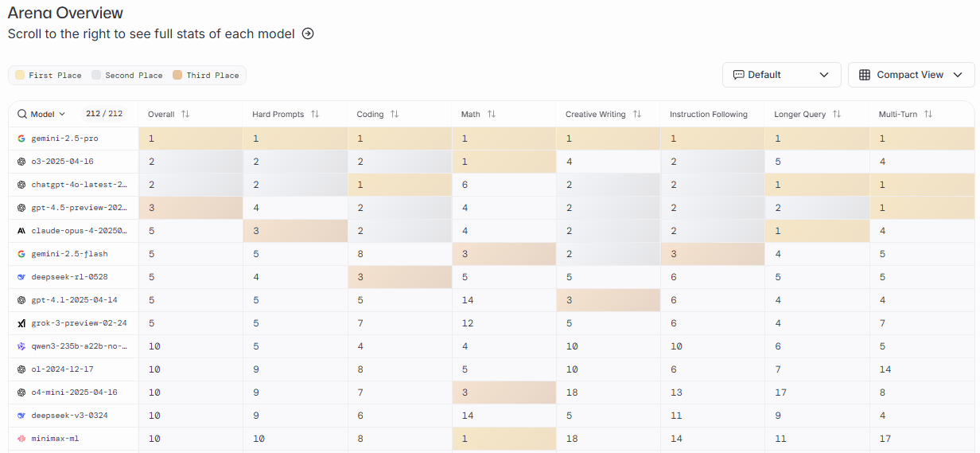Open the gemini-2.5-pro model row
The height and width of the screenshot is (453, 980).
click(64, 139)
